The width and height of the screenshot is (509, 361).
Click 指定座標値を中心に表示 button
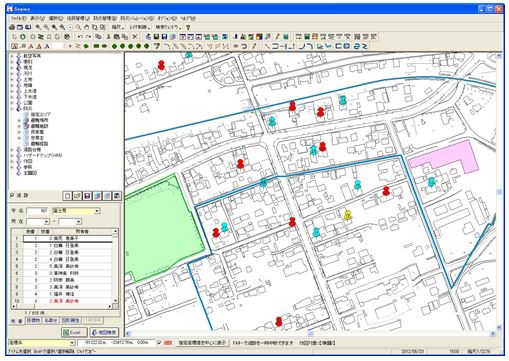[202, 343]
